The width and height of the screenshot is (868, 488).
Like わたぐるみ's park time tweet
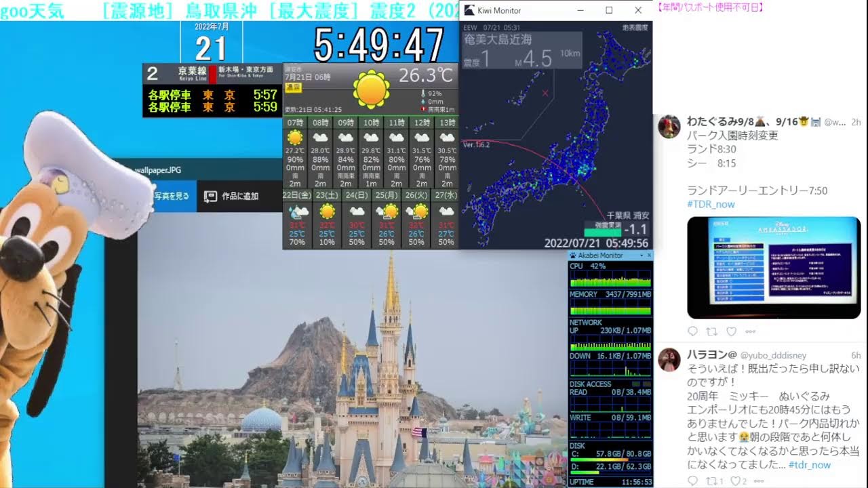pyautogui.click(x=731, y=331)
